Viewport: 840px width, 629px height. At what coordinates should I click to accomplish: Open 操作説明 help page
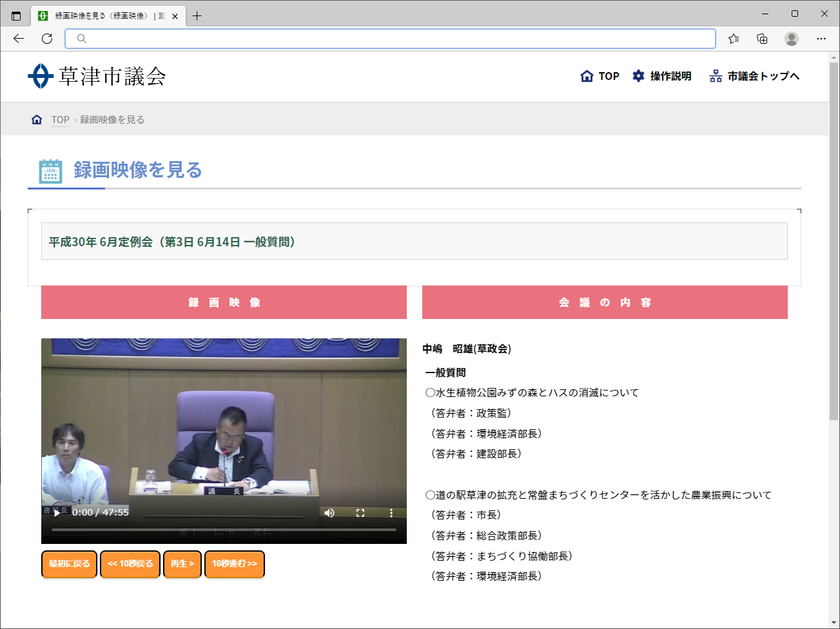coord(661,76)
